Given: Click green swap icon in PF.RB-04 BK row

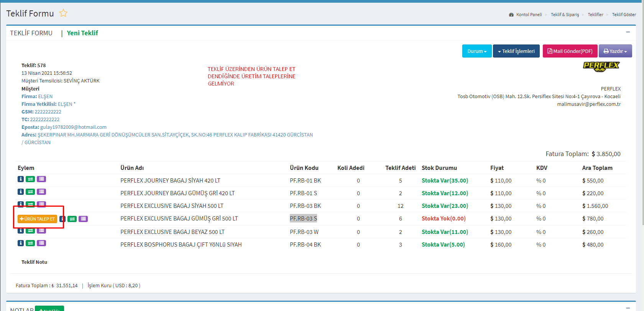Looking at the screenshot, I should tap(31, 243).
